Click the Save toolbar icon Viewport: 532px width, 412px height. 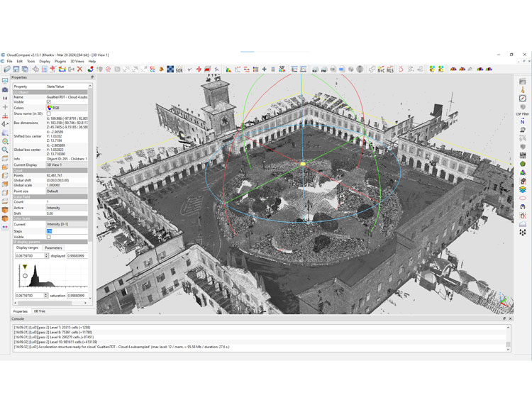click(16, 69)
